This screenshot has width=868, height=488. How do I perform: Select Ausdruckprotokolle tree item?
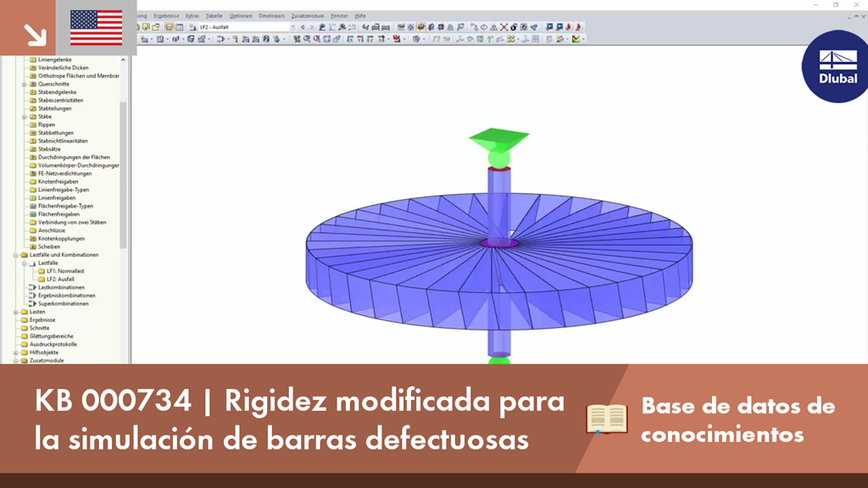53,344
